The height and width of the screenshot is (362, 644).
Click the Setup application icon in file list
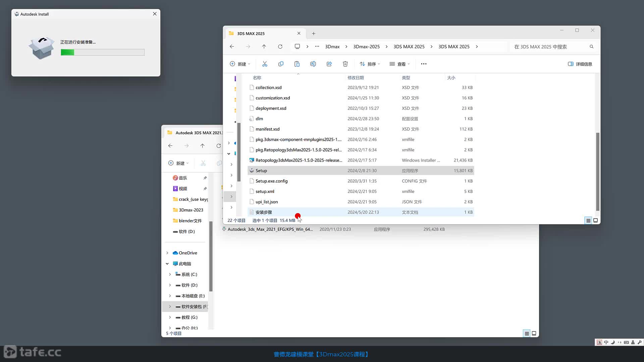252,171
